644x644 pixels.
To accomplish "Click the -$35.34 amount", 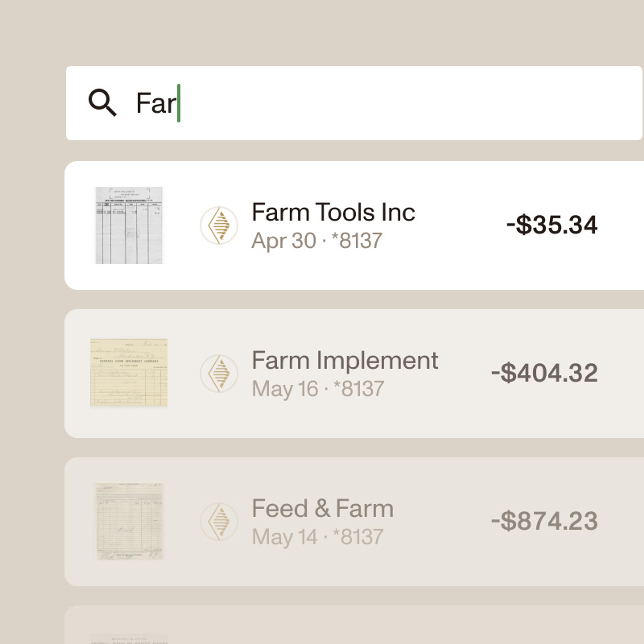I will click(x=551, y=225).
